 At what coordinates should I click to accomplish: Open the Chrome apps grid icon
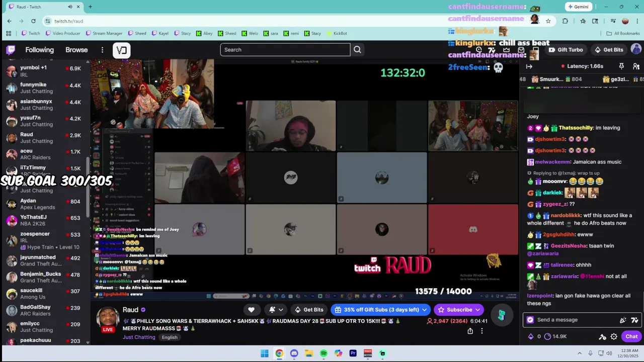coord(9,33)
